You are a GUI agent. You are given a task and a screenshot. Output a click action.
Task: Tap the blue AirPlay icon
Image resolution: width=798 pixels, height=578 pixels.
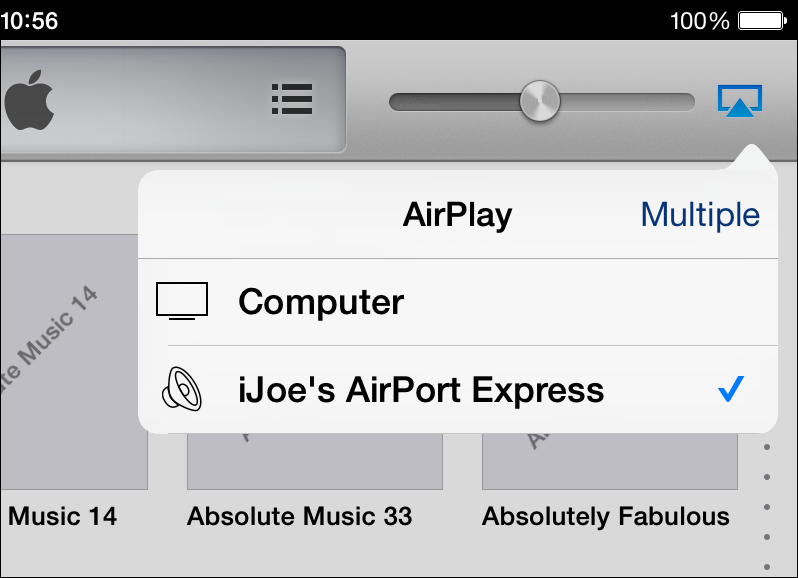[x=740, y=101]
